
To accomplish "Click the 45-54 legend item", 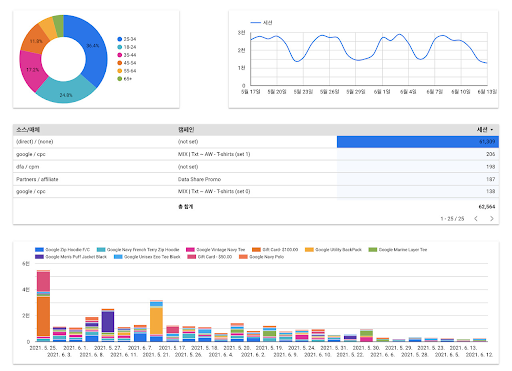I will pyautogui.click(x=127, y=63).
